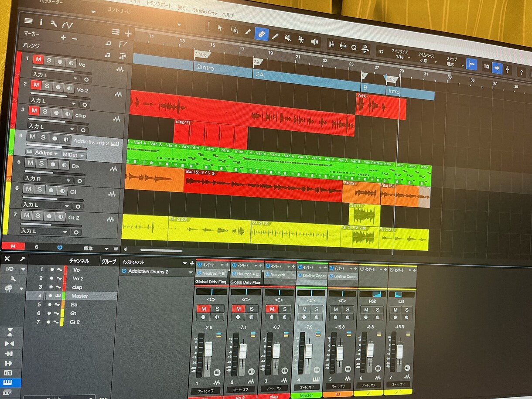Open Neoverb insert on clap channel
532x399 pixels.
[x=278, y=275]
